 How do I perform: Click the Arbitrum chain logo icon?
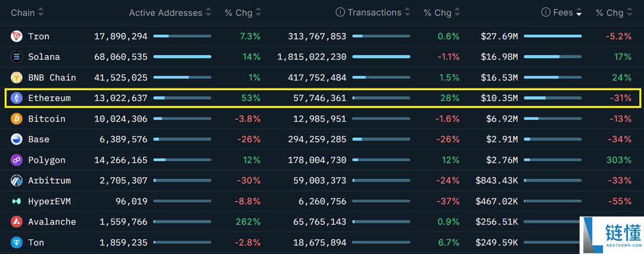[x=17, y=181]
